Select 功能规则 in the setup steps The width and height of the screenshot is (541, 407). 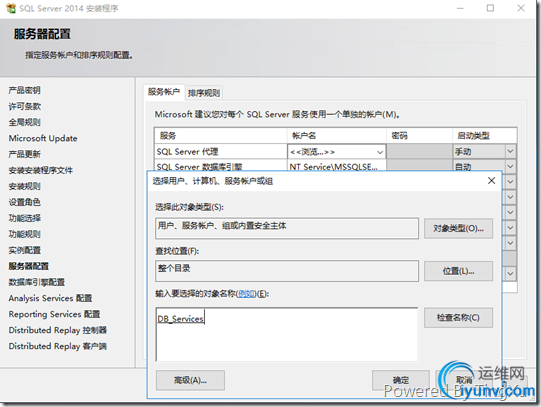coord(24,234)
